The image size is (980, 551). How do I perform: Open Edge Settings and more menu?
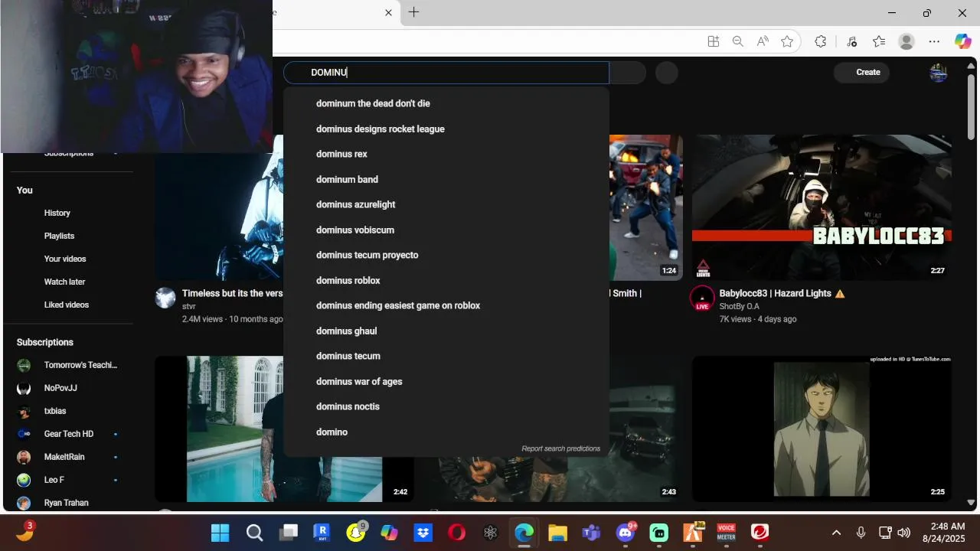934,42
